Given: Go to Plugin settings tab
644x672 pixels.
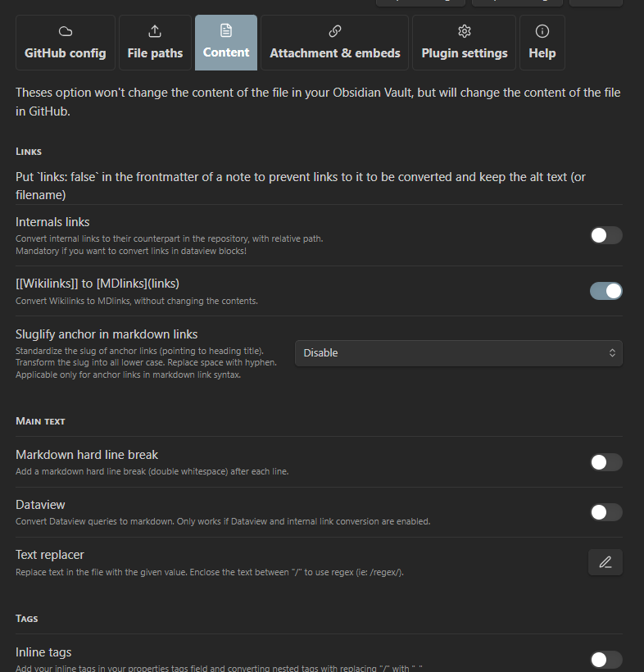Looking at the screenshot, I should pyautogui.click(x=464, y=43).
